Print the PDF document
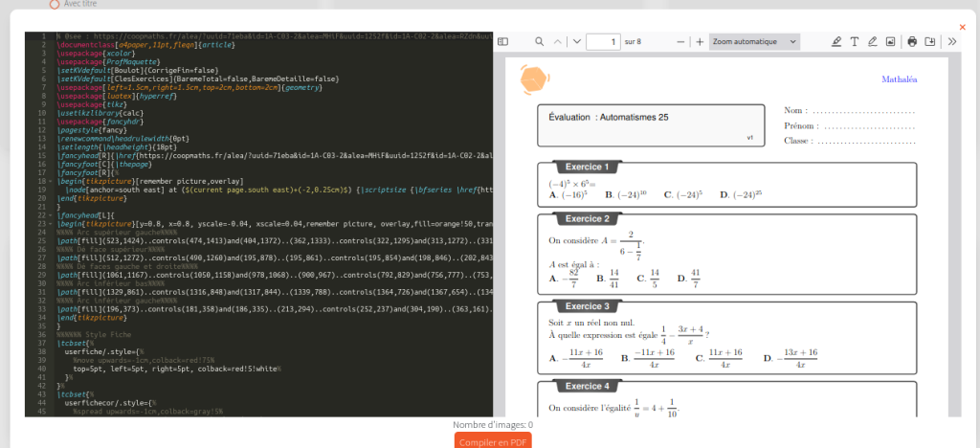980x448 pixels. (912, 42)
